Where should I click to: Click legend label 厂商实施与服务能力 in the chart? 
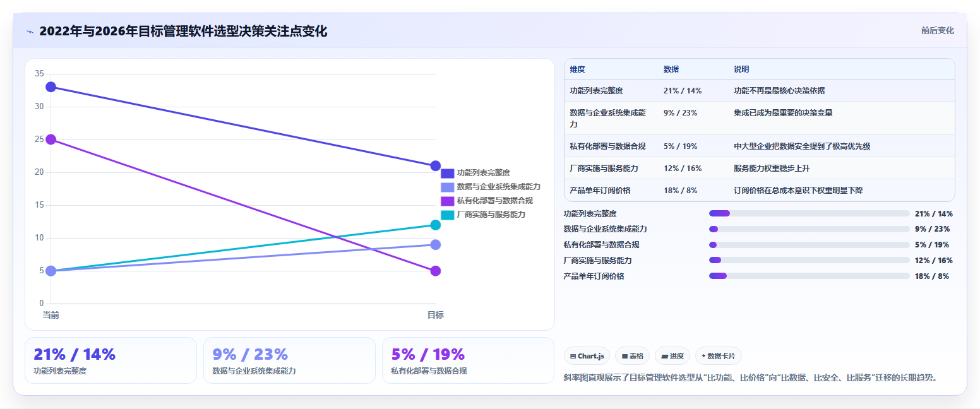[x=491, y=215]
